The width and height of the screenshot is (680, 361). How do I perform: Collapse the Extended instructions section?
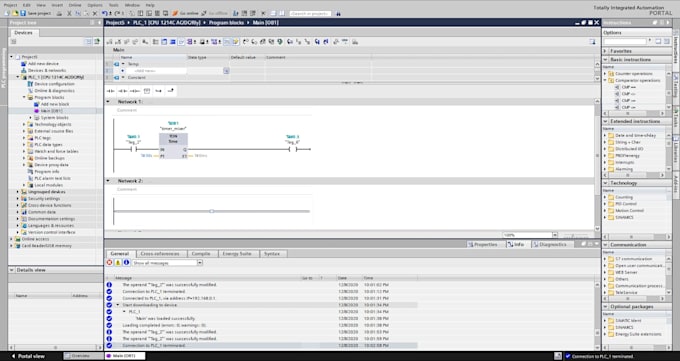click(605, 121)
